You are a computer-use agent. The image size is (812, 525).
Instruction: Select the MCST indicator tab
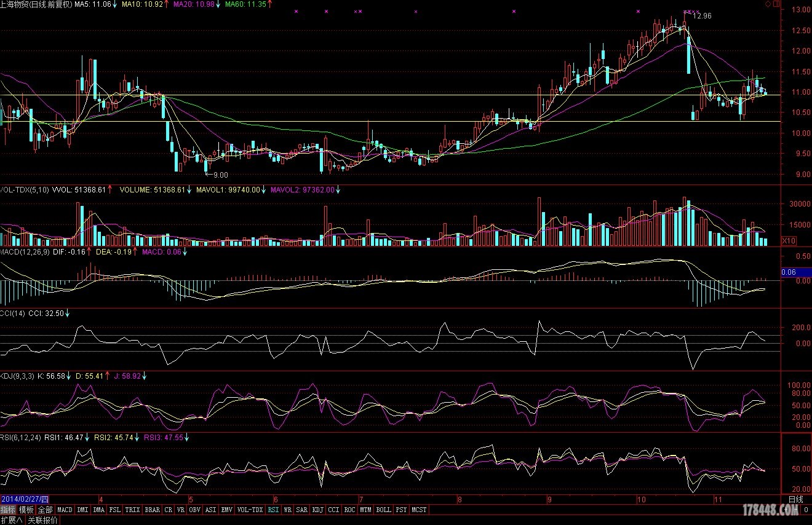(419, 510)
